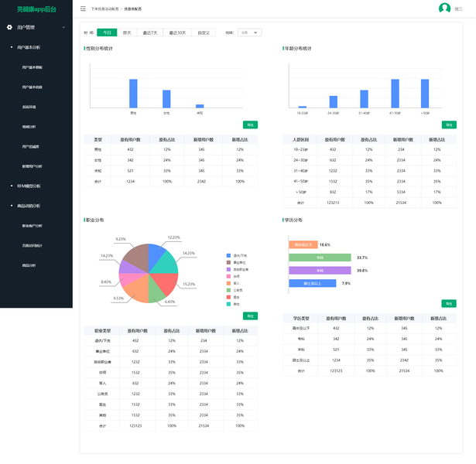Click the 15.23% red pie slice
The image size is (476, 464).
click(164, 282)
